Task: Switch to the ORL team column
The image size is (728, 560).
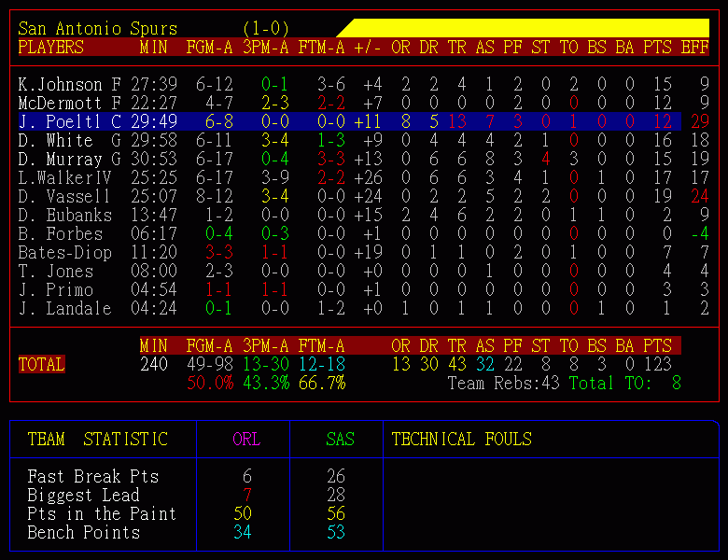Action: click(246, 440)
